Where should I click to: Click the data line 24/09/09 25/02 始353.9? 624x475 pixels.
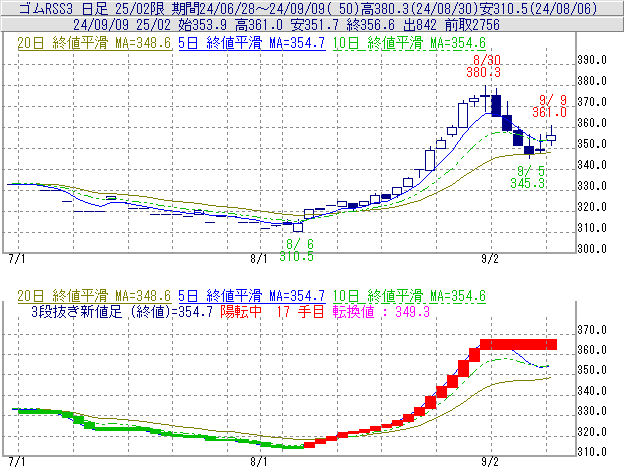pos(150,25)
